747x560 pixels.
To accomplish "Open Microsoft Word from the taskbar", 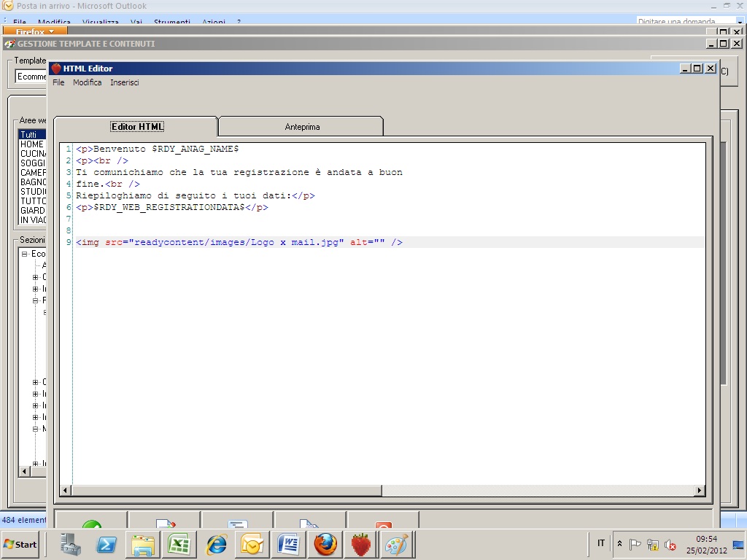I will click(289, 544).
